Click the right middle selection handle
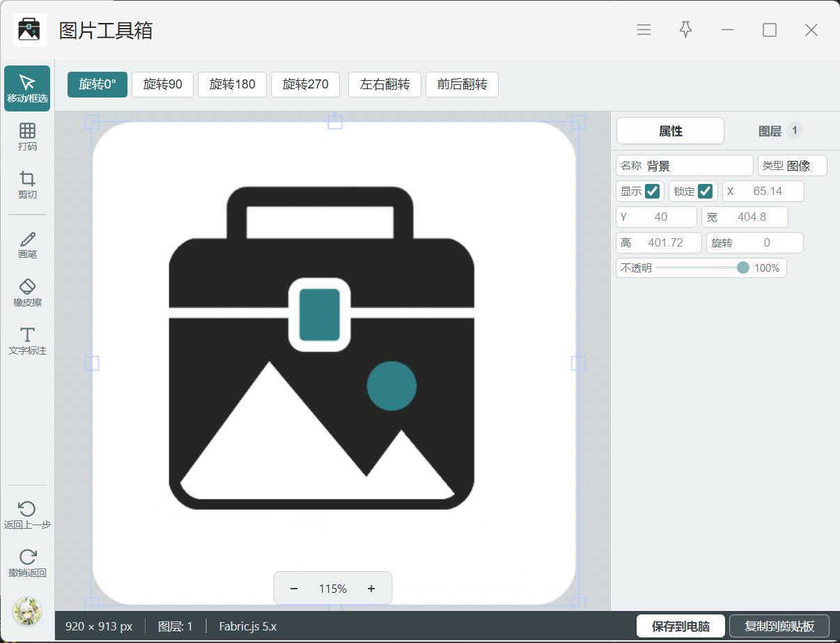Screen dimensions: 840x643 click(x=578, y=363)
